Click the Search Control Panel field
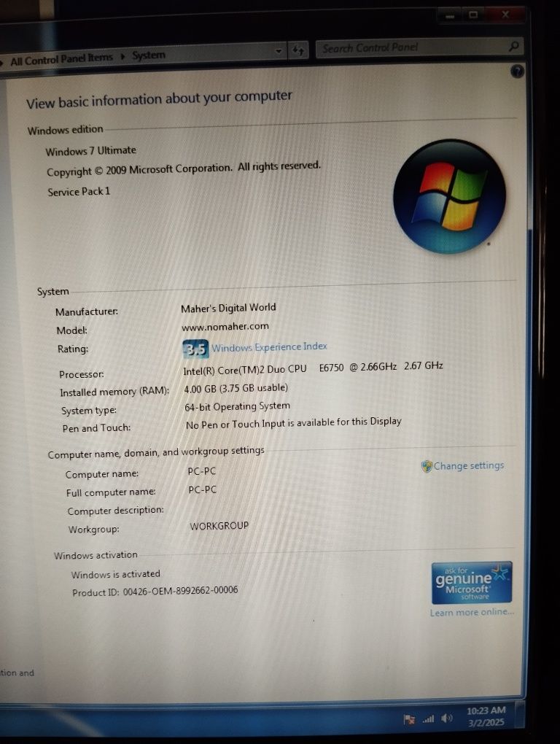Viewport: 560px width, 744px height. 419,47
